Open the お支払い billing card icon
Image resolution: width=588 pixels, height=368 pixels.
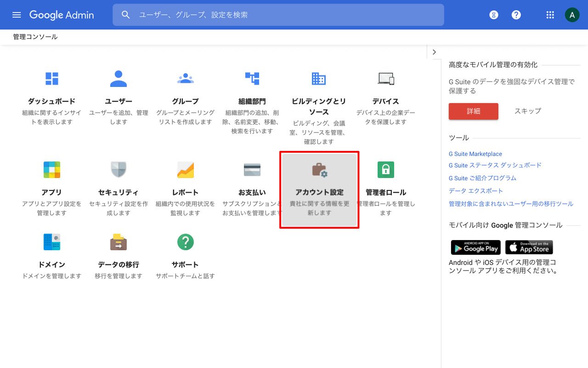click(252, 170)
